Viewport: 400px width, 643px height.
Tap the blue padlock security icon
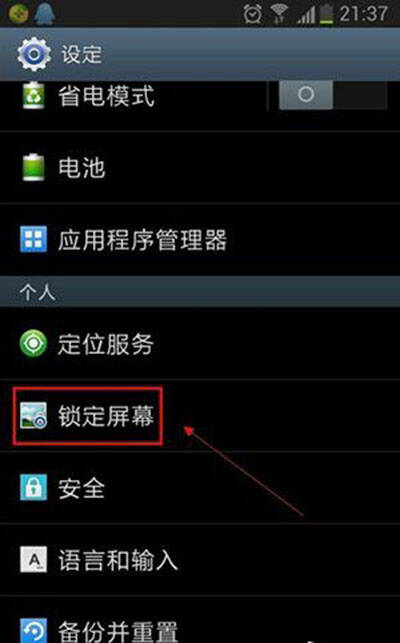click(34, 488)
